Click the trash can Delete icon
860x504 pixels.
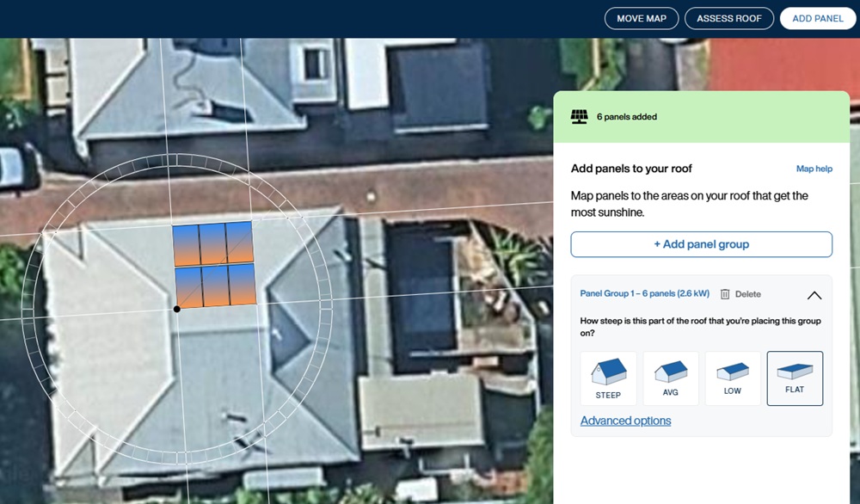tap(724, 294)
